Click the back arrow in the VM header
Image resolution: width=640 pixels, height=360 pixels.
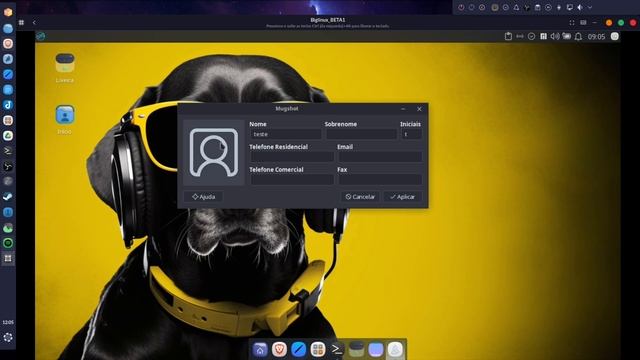[34, 22]
